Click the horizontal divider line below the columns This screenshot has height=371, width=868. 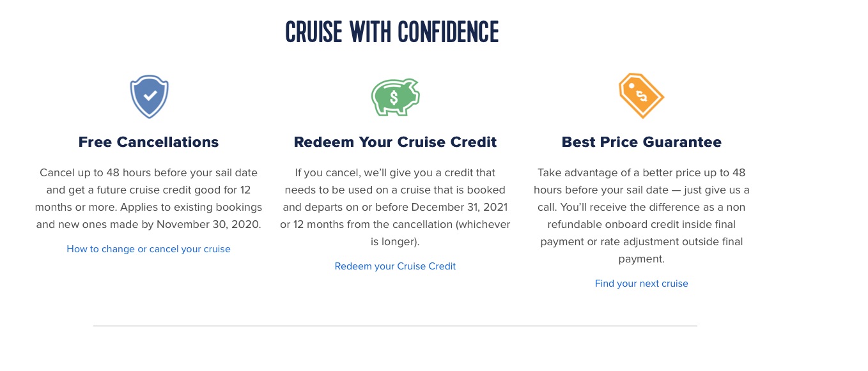tap(395, 326)
